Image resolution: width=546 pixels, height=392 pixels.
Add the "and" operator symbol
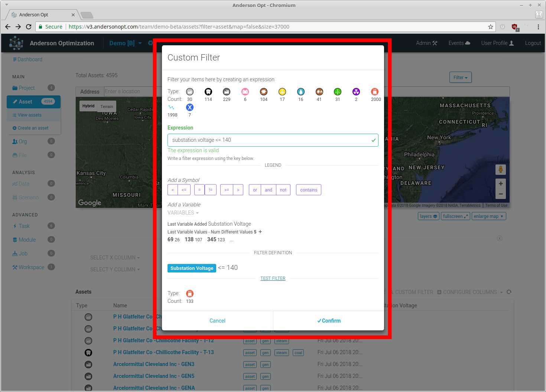(268, 190)
